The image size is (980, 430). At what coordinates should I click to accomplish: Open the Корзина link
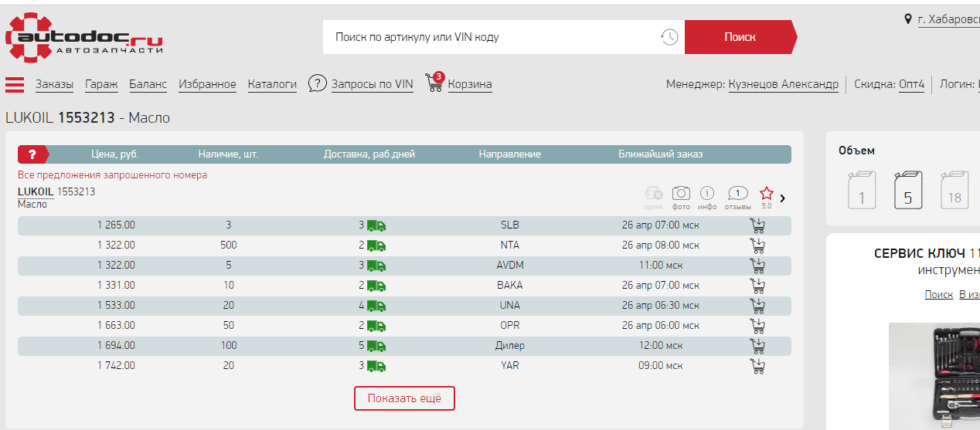click(x=470, y=84)
